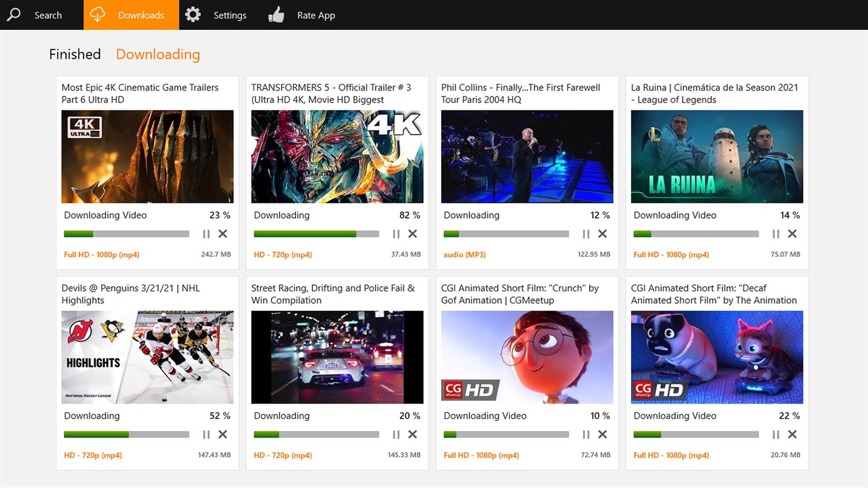This screenshot has width=868, height=488.
Task: Cancel the Phil Collins audio download
Action: pos(602,234)
